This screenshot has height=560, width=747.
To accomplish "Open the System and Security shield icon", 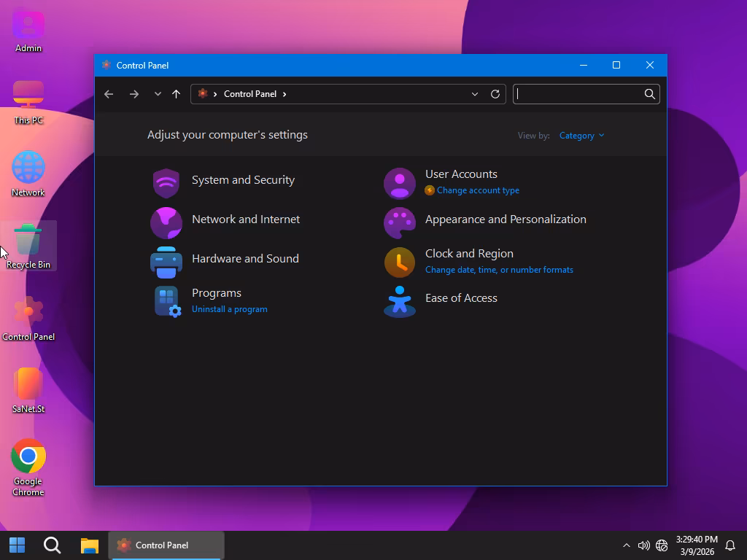I will tap(166, 183).
